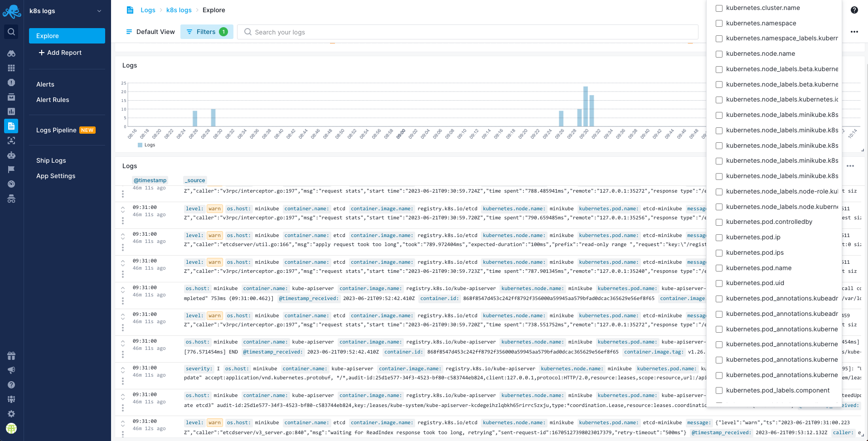Click the top-right help question mark icon
The image size is (868, 441).
pyautogui.click(x=854, y=10)
